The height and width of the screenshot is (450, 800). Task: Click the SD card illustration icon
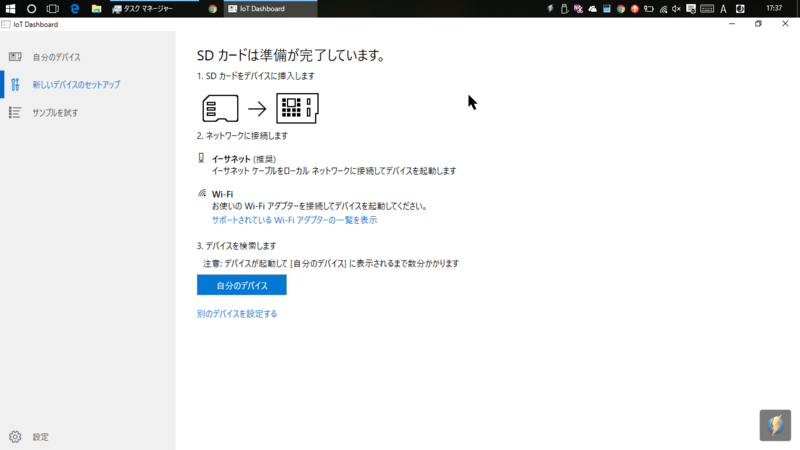click(220, 108)
